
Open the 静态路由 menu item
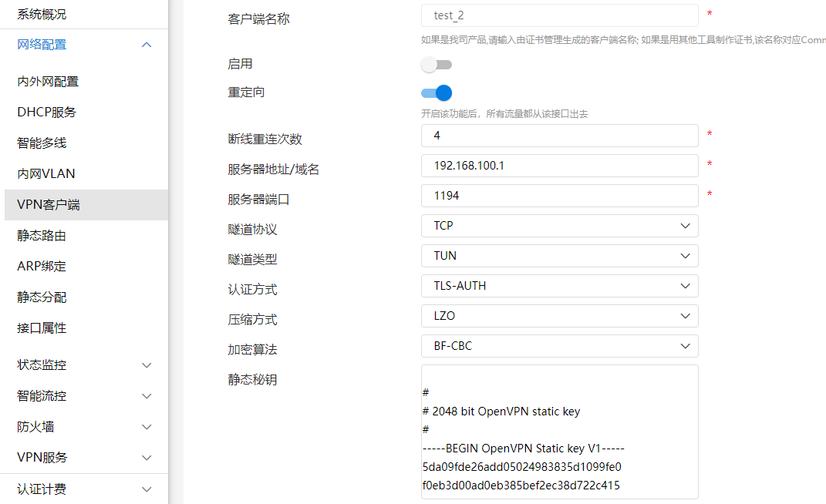click(x=42, y=236)
